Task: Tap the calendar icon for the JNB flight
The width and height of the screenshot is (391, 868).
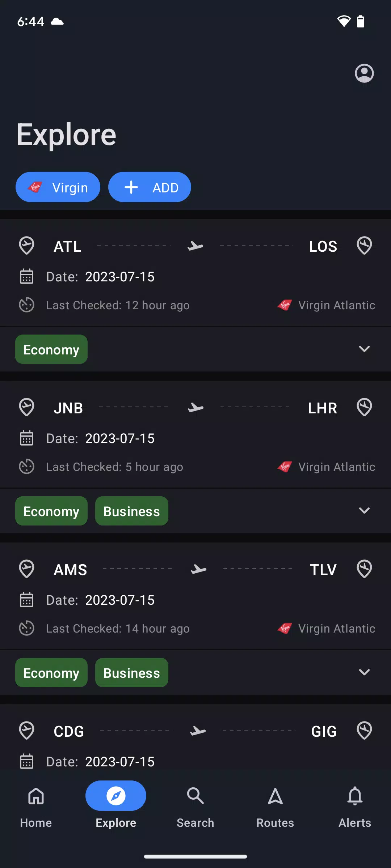Action: tap(26, 438)
